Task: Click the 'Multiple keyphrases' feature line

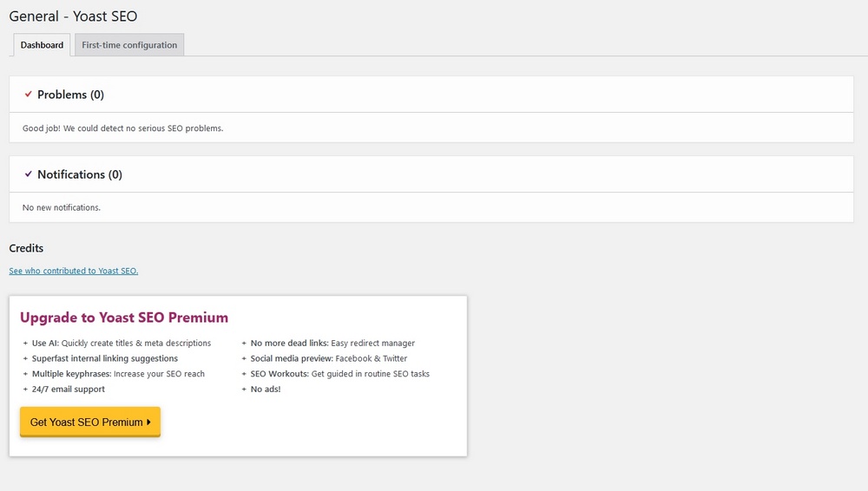Action: pyautogui.click(x=118, y=374)
